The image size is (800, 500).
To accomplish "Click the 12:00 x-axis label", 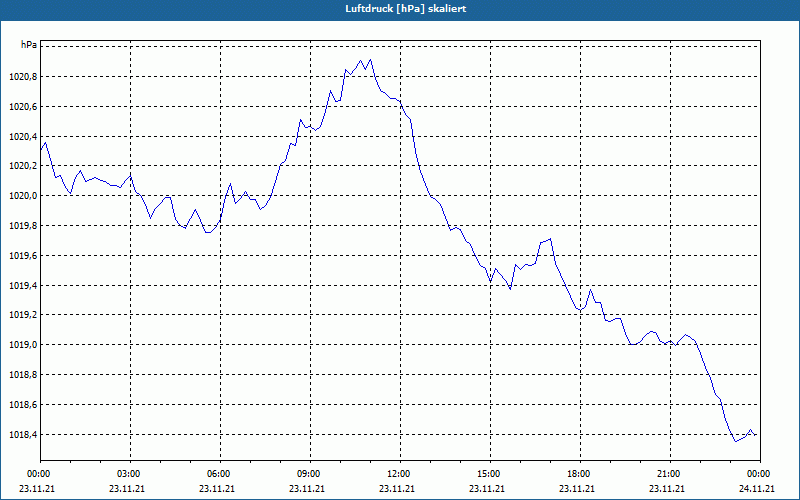I will coord(400,473).
